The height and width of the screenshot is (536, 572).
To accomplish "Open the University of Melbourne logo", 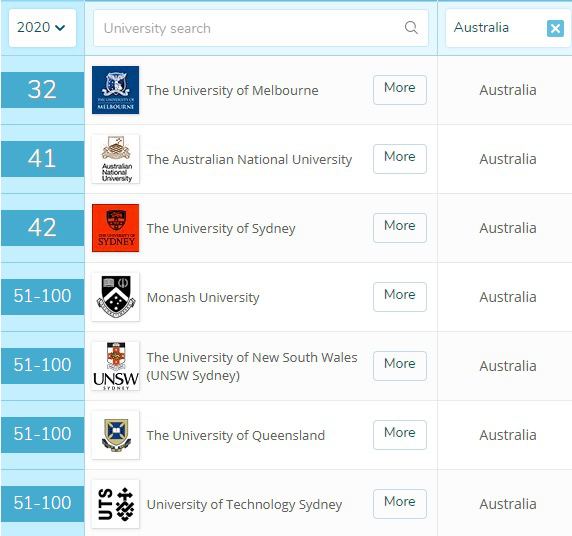I will (115, 90).
